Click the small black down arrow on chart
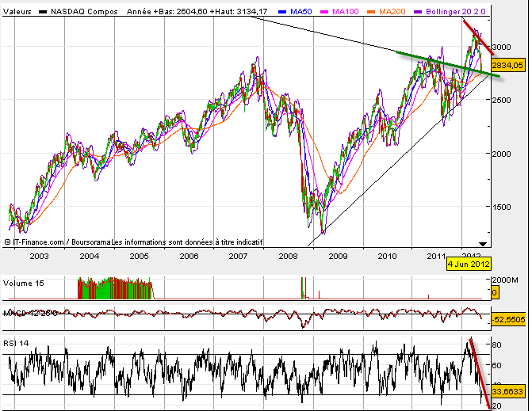 (x=483, y=242)
